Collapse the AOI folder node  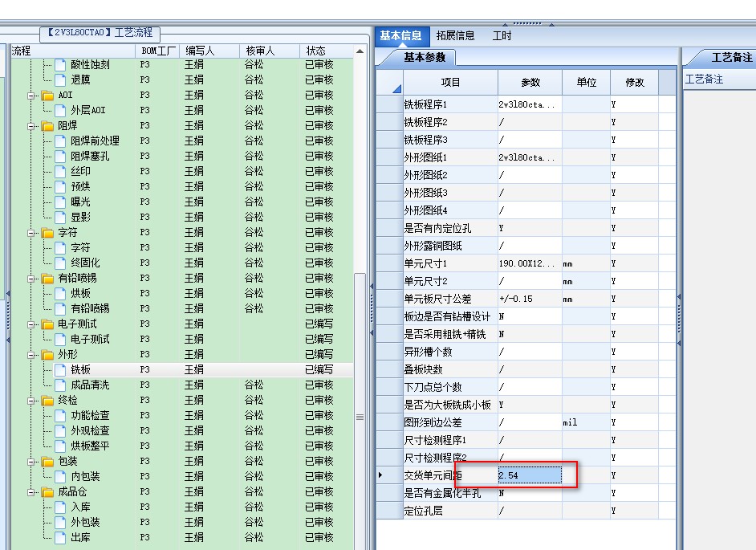(x=31, y=96)
